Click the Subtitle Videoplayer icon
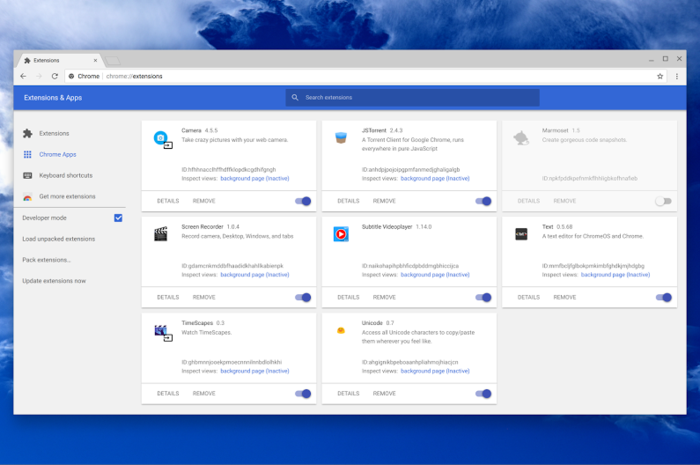 point(341,234)
